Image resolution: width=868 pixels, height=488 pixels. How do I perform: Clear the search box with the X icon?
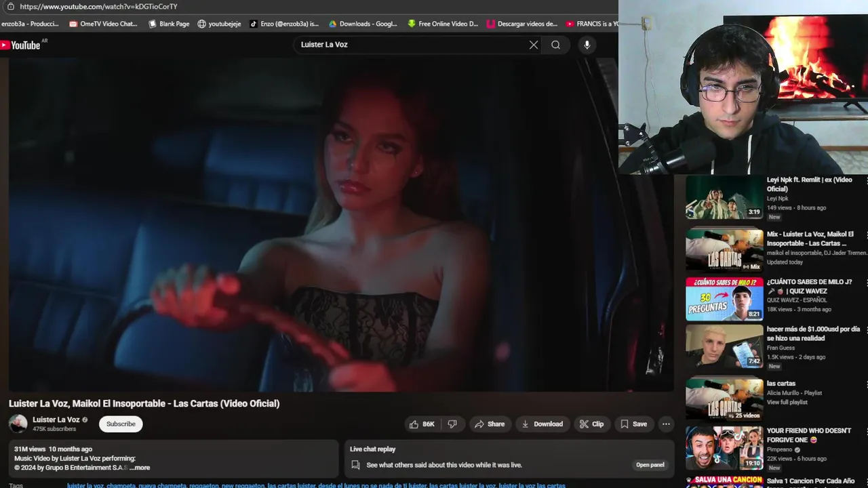(534, 45)
